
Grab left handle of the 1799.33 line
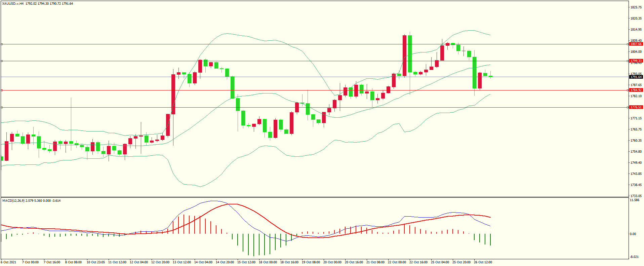pos(2,61)
